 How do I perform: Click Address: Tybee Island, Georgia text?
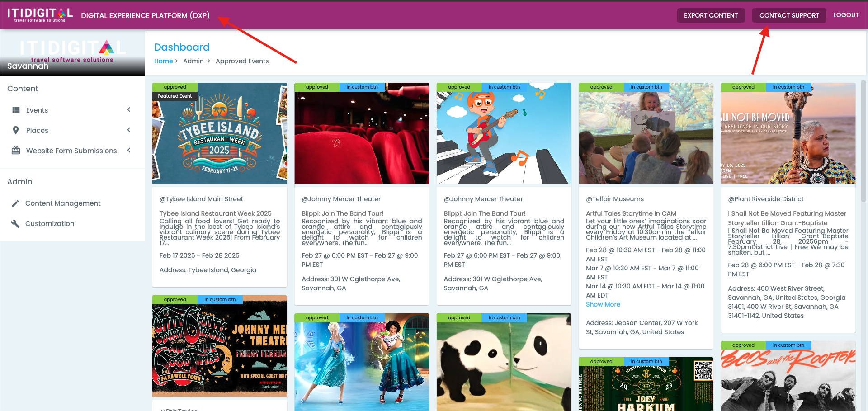click(208, 270)
